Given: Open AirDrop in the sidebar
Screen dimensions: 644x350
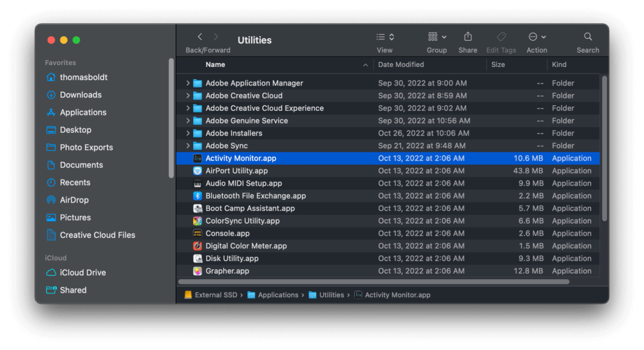Looking at the screenshot, I should point(68,200).
